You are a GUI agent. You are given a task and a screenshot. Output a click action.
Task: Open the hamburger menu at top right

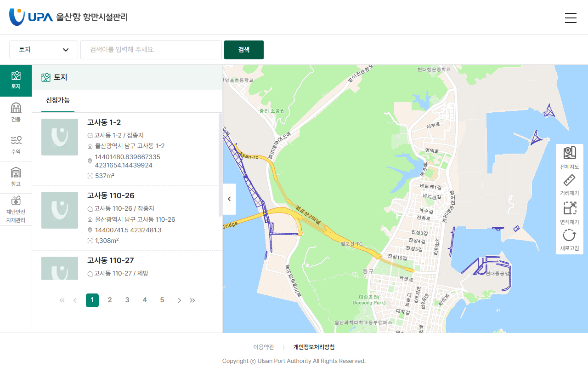tap(571, 18)
